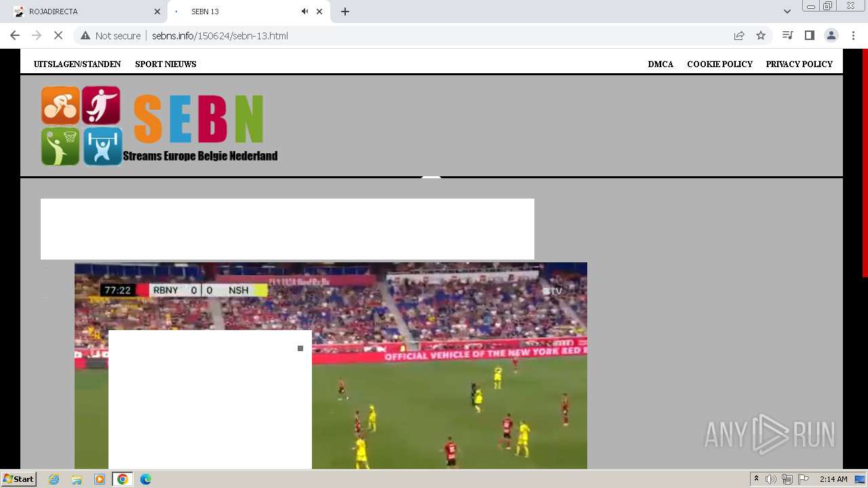868x488 pixels.
Task: Open the COOKIE POLICY link
Action: coord(719,64)
